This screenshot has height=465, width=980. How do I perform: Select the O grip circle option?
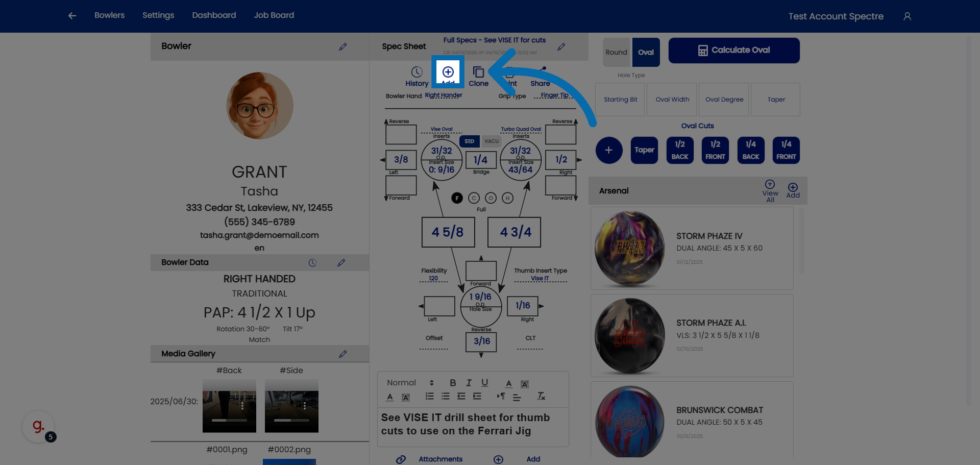[491, 198]
